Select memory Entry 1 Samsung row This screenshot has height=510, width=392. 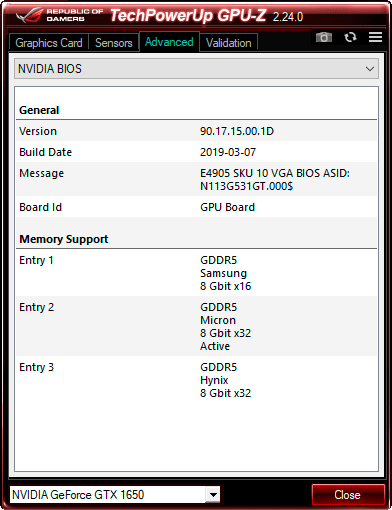pos(196,273)
